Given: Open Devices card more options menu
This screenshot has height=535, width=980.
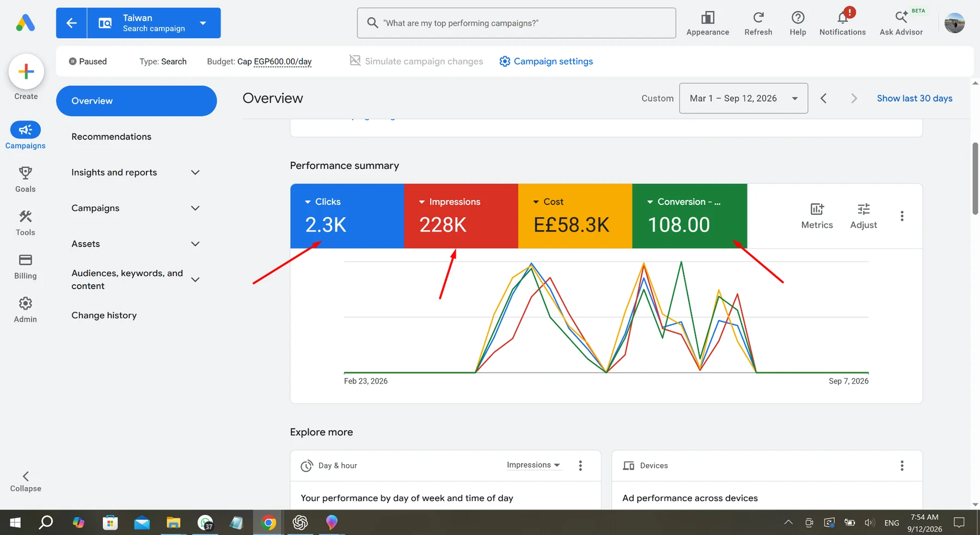Looking at the screenshot, I should [902, 465].
